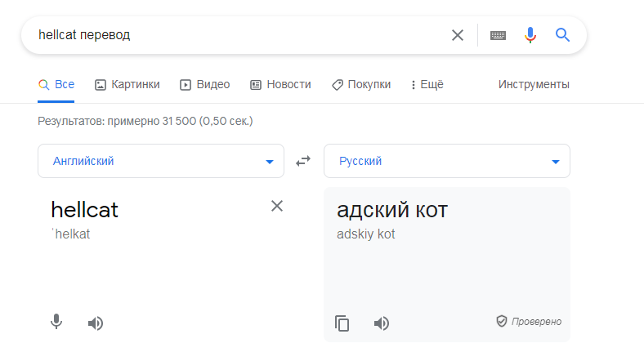Switch to the 'Видео' tab

click(x=205, y=84)
